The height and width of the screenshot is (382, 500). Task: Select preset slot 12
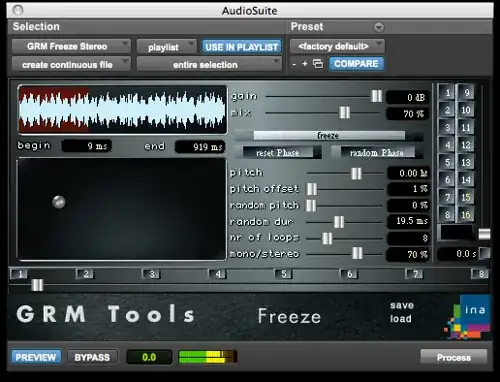466,145
